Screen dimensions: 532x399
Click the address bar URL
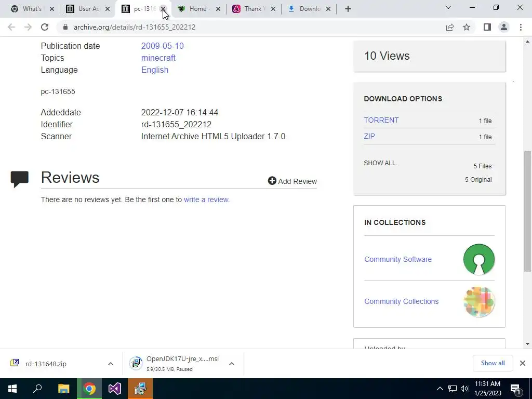click(x=135, y=27)
